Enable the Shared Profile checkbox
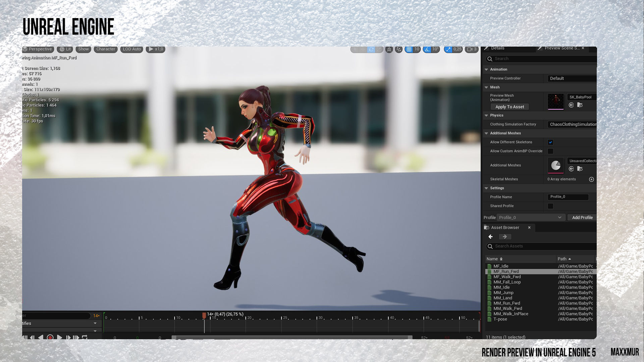 point(550,206)
